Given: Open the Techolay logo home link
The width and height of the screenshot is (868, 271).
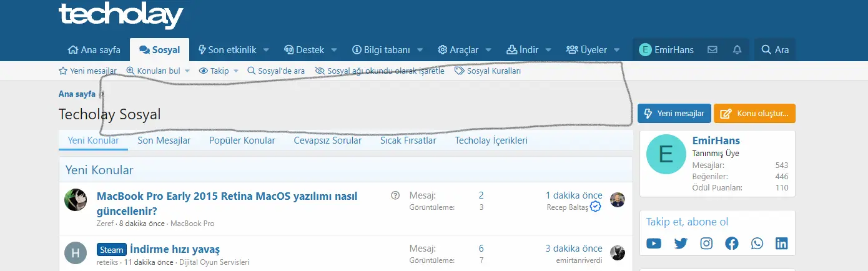Looking at the screenshot, I should pos(121,14).
